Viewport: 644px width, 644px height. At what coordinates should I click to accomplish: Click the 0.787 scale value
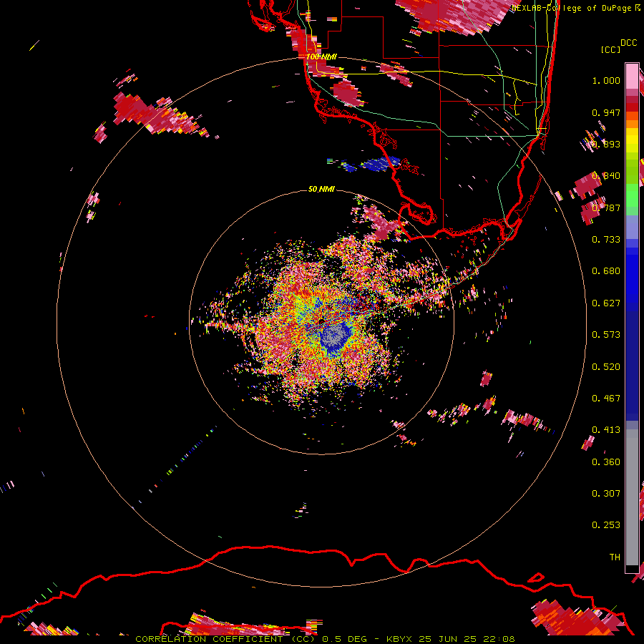point(606,208)
